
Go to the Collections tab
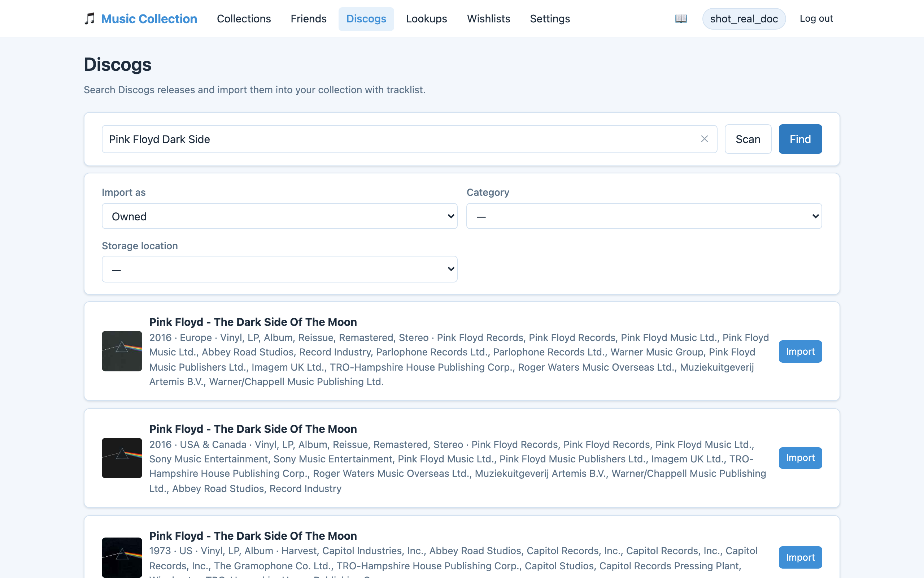pyautogui.click(x=244, y=19)
